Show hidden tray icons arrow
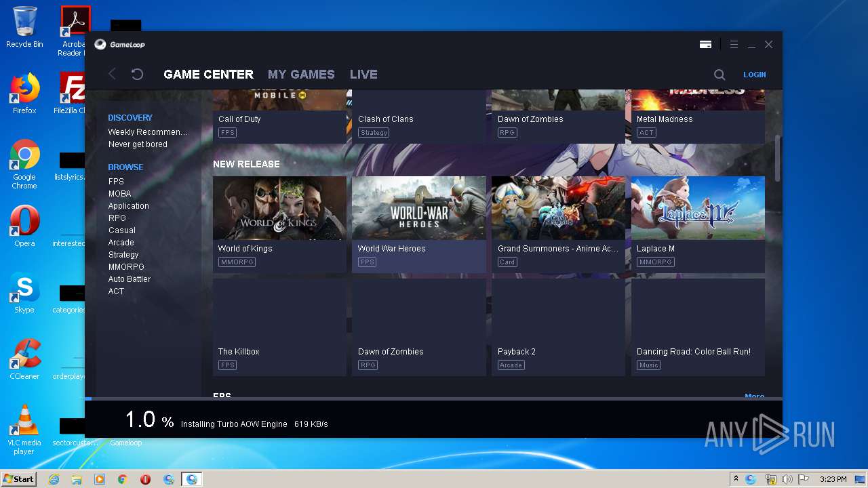The height and width of the screenshot is (488, 868). click(736, 479)
